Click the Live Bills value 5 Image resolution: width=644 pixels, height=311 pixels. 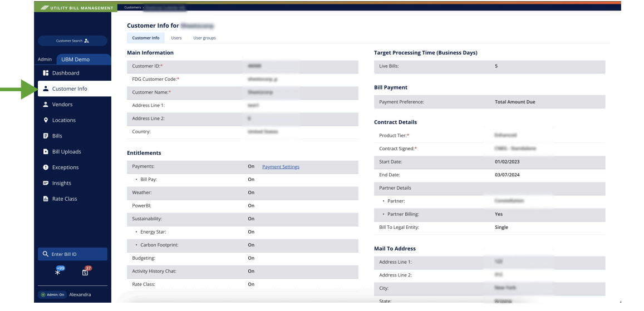click(x=496, y=66)
